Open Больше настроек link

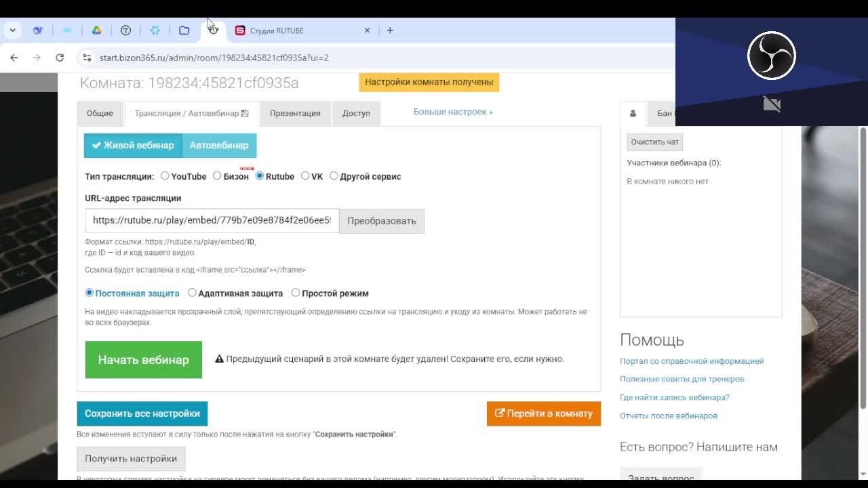click(x=453, y=112)
